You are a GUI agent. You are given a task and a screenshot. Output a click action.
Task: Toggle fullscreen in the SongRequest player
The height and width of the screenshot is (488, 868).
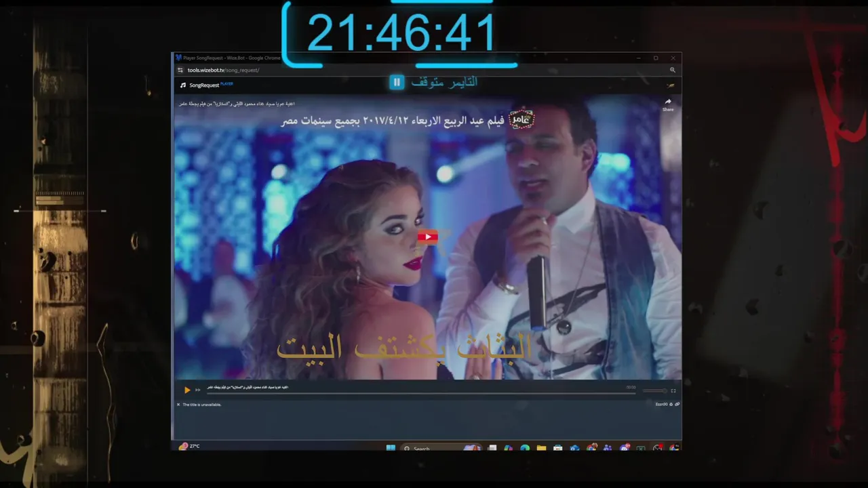673,390
